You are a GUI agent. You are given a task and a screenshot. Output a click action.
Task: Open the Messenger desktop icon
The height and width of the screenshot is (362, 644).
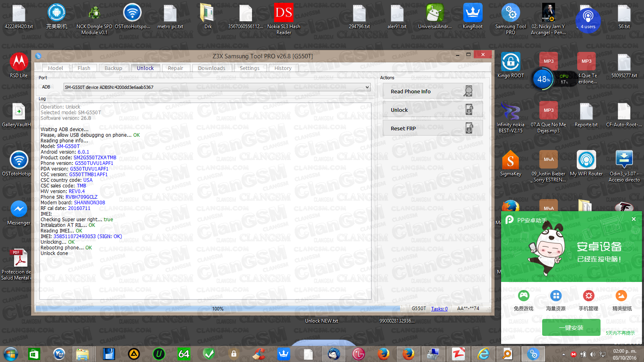[19, 213]
